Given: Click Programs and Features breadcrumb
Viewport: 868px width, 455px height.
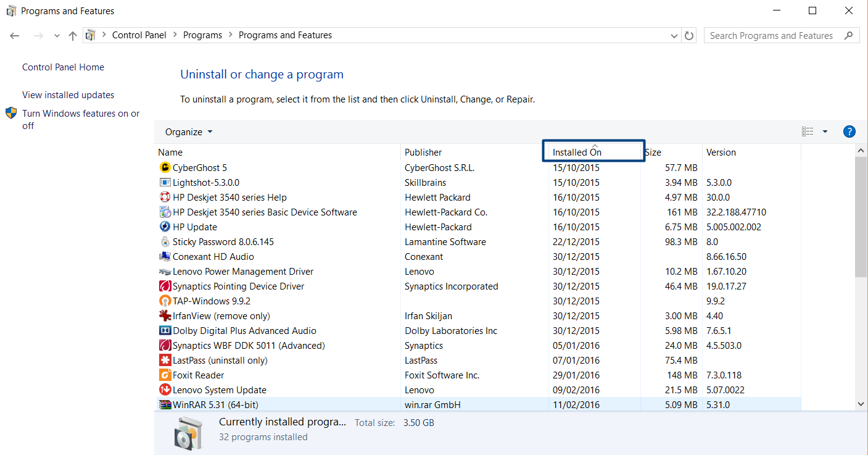Looking at the screenshot, I should [285, 35].
